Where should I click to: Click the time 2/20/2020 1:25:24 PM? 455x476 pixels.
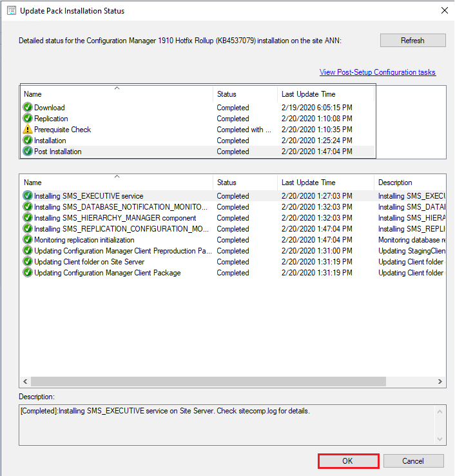(316, 141)
